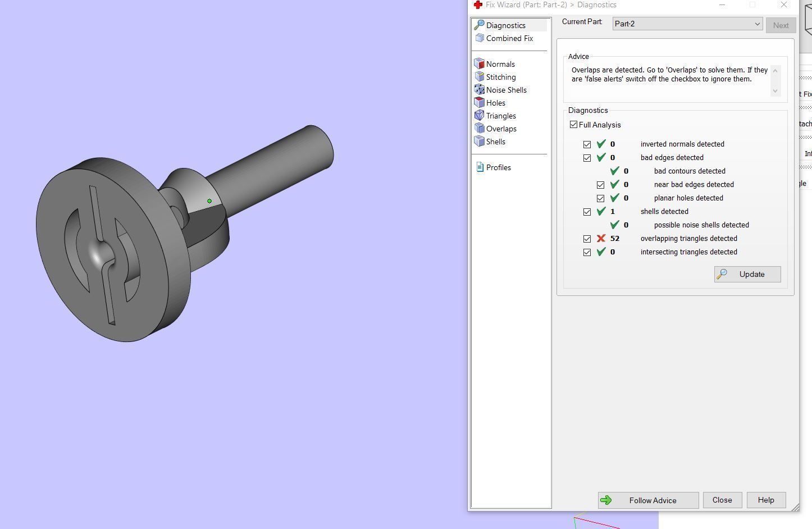Click the Normals cube icon
812x529 pixels.
pyautogui.click(x=479, y=64)
